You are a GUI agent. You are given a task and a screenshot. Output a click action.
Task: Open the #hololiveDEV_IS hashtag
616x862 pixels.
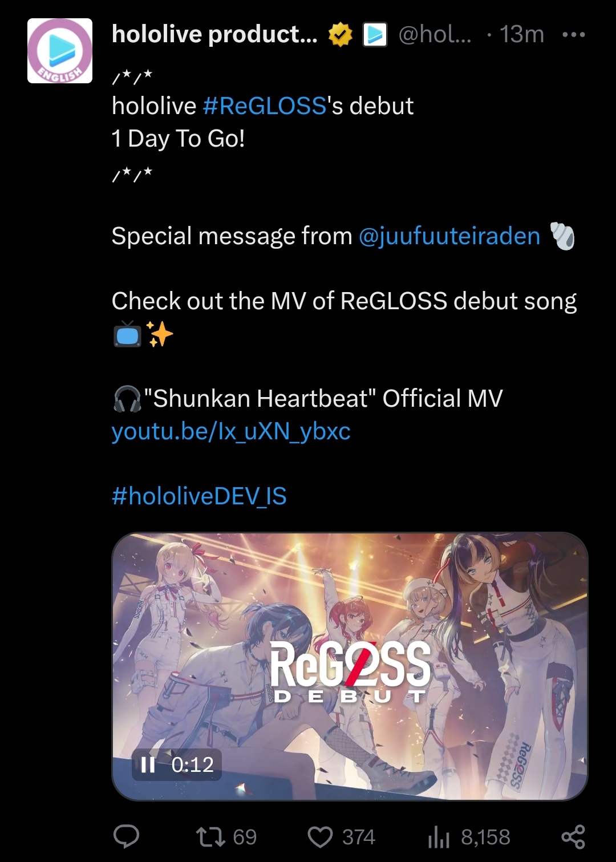pyautogui.click(x=199, y=496)
